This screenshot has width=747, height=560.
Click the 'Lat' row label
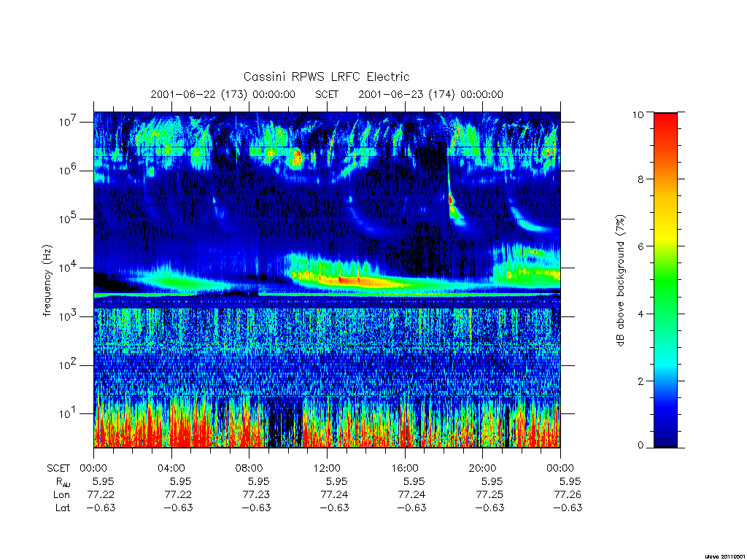tap(63, 507)
